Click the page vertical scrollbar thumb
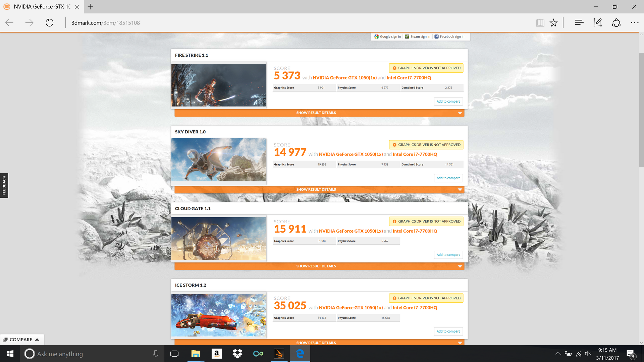 tap(641, 110)
